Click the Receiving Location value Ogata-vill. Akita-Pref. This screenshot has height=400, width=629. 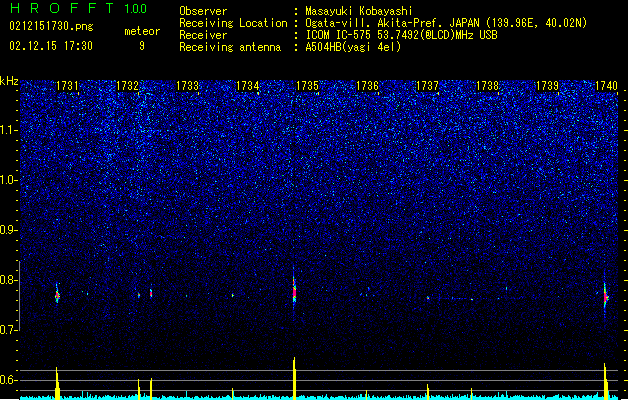click(372, 23)
